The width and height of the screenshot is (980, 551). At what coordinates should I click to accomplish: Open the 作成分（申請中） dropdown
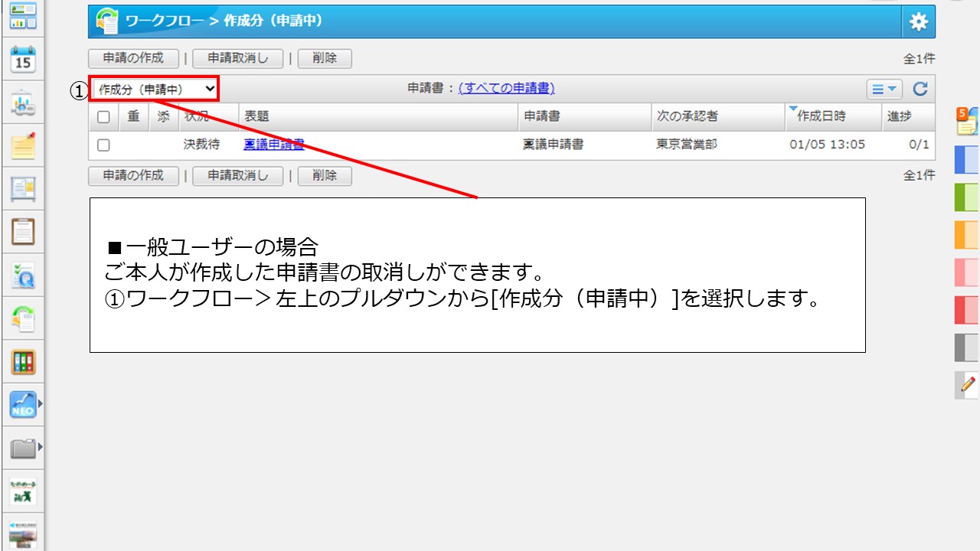[x=155, y=89]
